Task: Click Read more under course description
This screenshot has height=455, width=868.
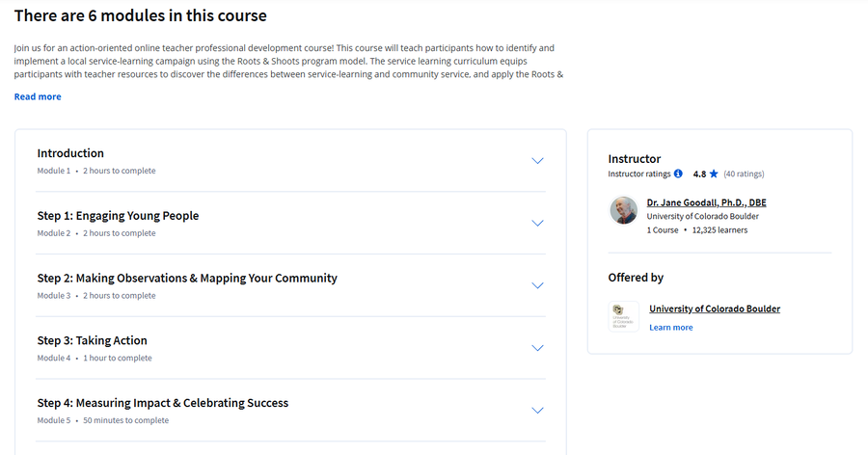Action: coord(38,96)
